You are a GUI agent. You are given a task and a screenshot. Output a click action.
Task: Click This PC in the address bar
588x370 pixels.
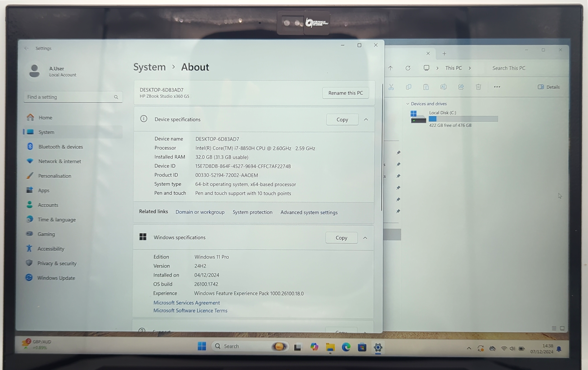click(453, 68)
